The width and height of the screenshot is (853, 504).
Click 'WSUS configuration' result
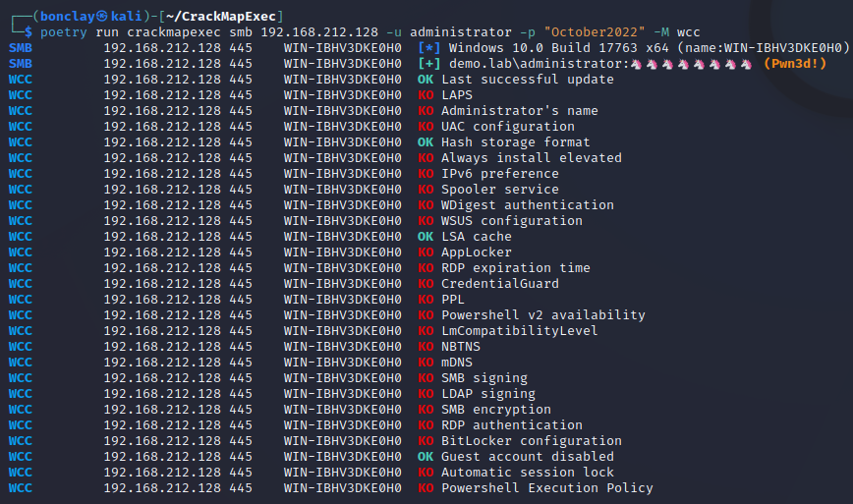click(x=512, y=221)
